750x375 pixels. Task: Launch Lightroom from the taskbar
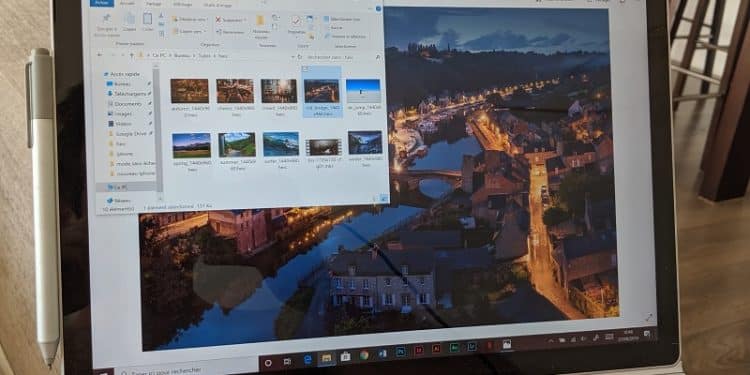click(x=472, y=346)
